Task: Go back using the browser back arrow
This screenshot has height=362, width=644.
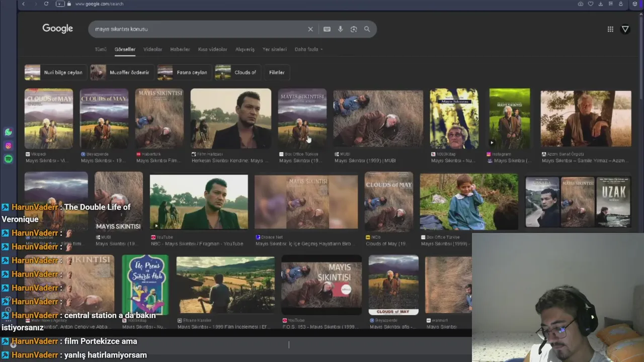Action: click(23, 4)
